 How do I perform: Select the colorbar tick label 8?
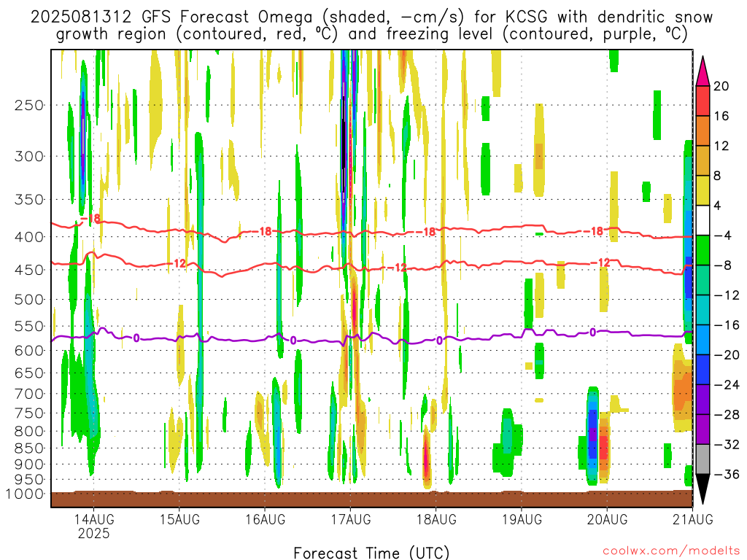pyautogui.click(x=718, y=176)
